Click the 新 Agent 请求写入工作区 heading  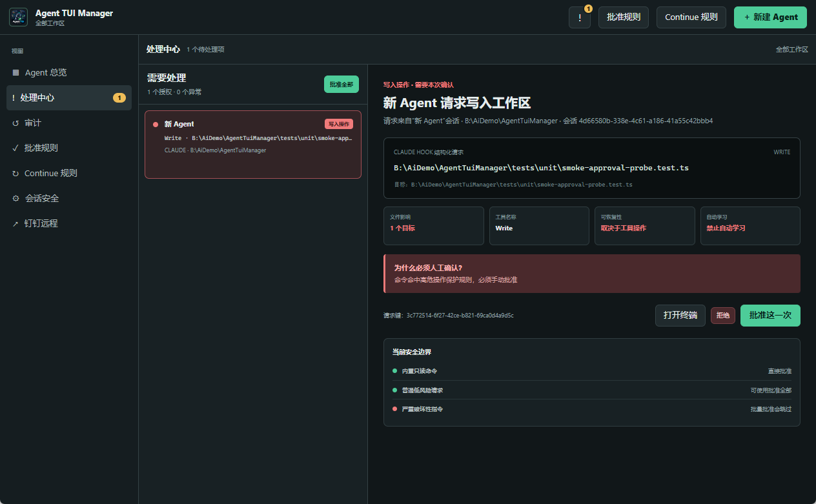456,103
